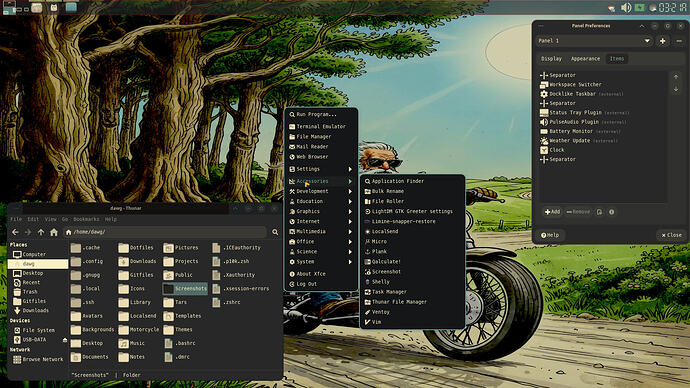The image size is (690, 388).
Task: Open About Xfce from the menu
Action: [321, 274]
